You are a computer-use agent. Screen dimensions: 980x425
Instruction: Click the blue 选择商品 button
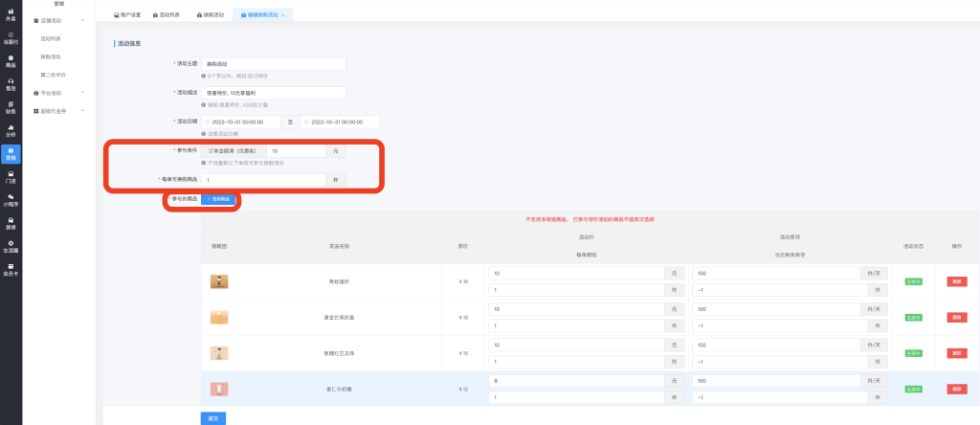[x=217, y=199]
